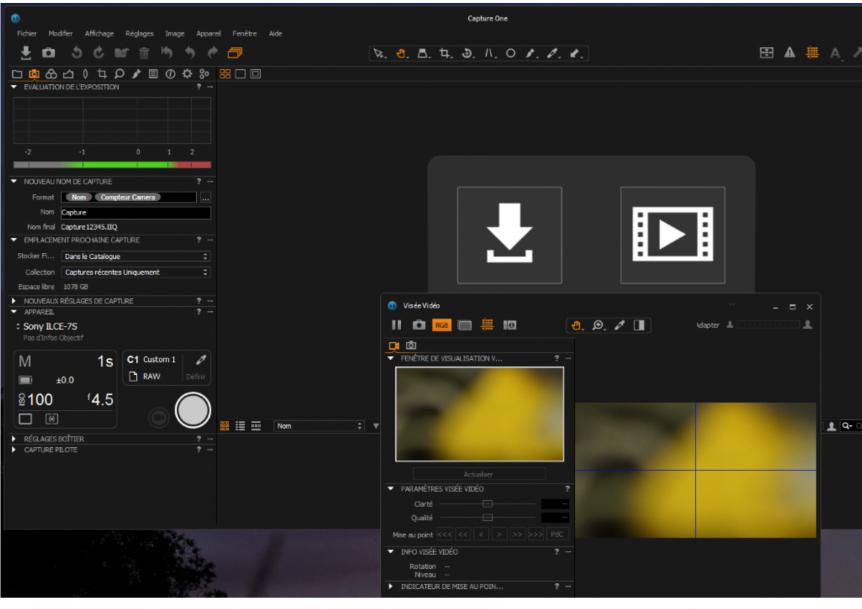This screenshot has width=862, height=609.
Task: Click the camera Capture icon in main toolbar
Action: (x=49, y=53)
